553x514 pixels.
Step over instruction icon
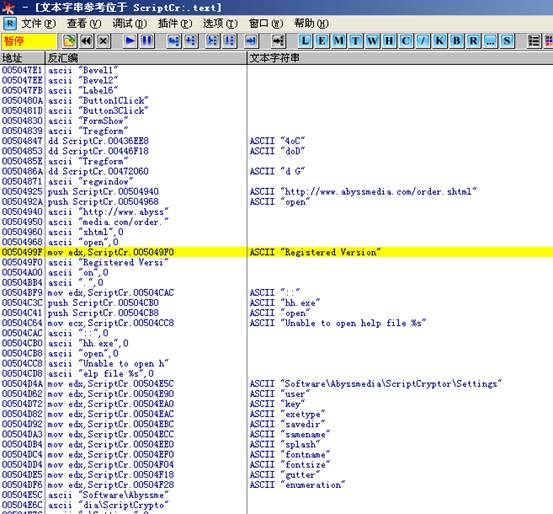click(191, 41)
